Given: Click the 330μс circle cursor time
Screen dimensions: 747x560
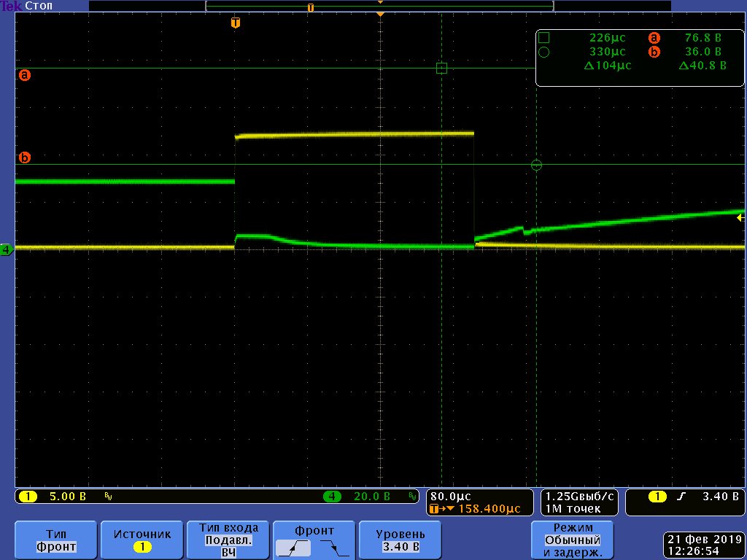Looking at the screenshot, I should (x=608, y=52).
